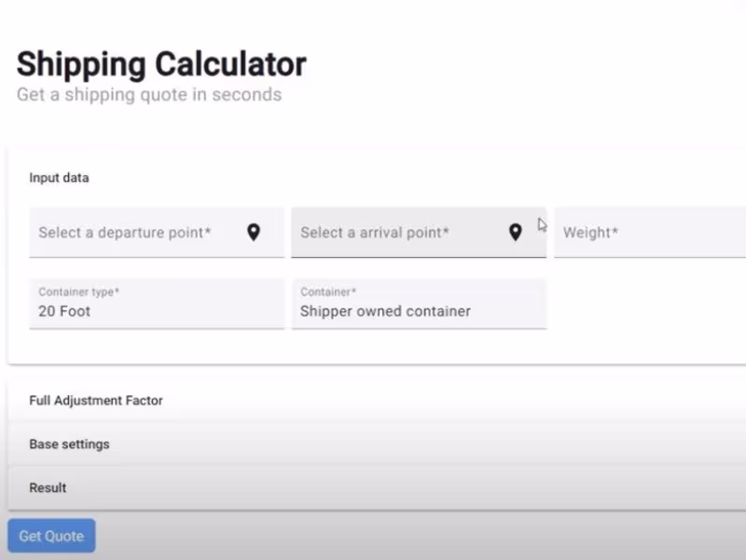Select the '20 Foot' value text

pos(64,311)
